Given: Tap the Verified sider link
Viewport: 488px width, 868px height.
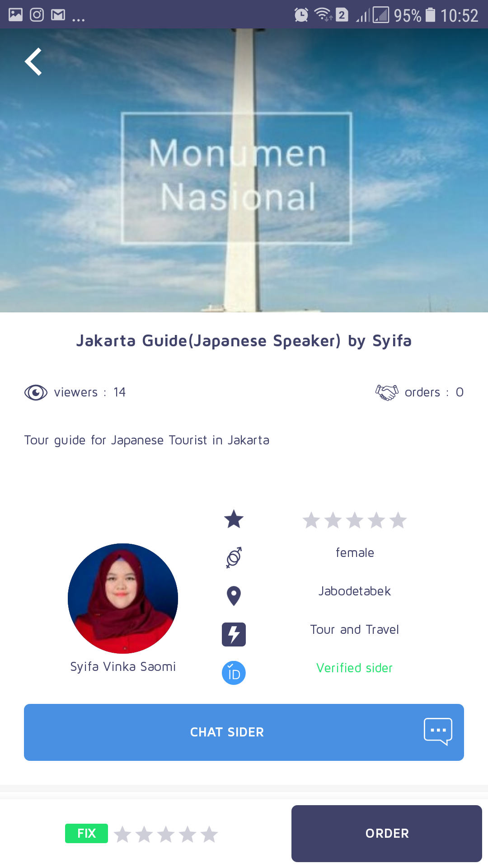Looking at the screenshot, I should 354,668.
